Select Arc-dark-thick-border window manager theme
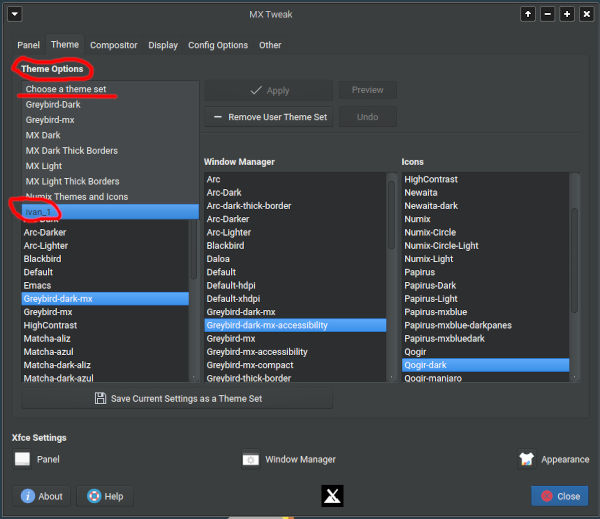 pos(295,206)
